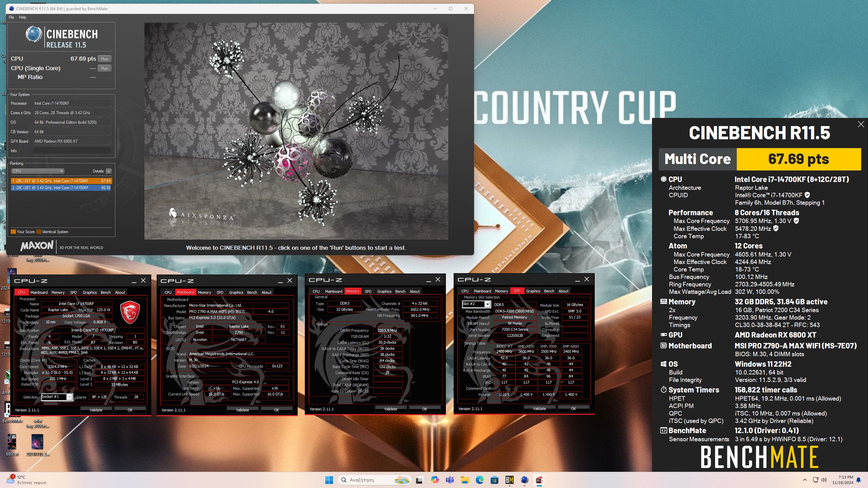Screen dimensions: 868x488
Task: Open Microsoft Store from the taskbar
Action: click(x=494, y=480)
